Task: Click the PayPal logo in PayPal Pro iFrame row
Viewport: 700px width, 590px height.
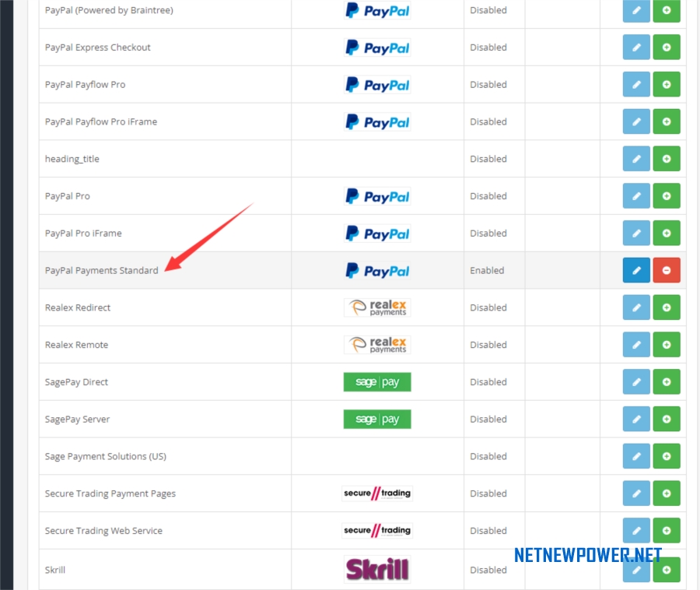Action: 377,234
